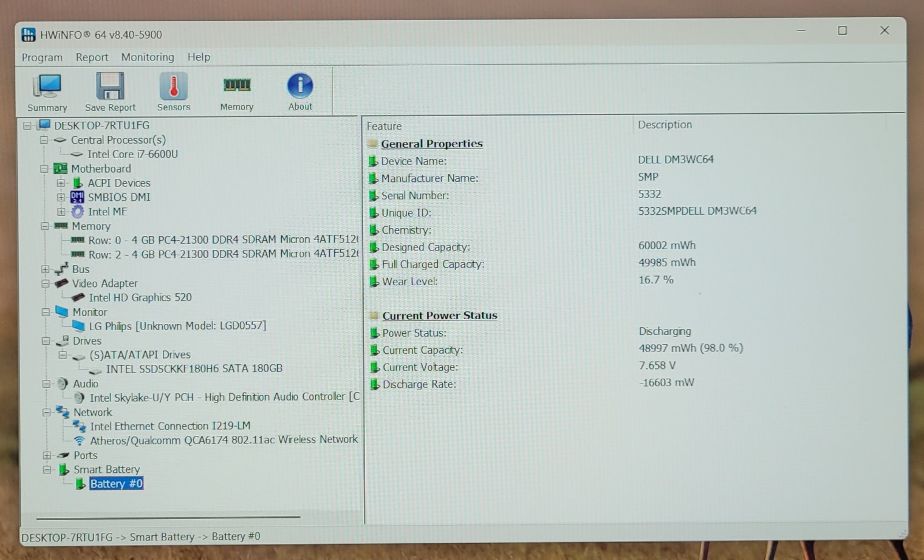924x560 pixels.
Task: Click the DELL DM3WC64 device name value
Action: (x=676, y=159)
